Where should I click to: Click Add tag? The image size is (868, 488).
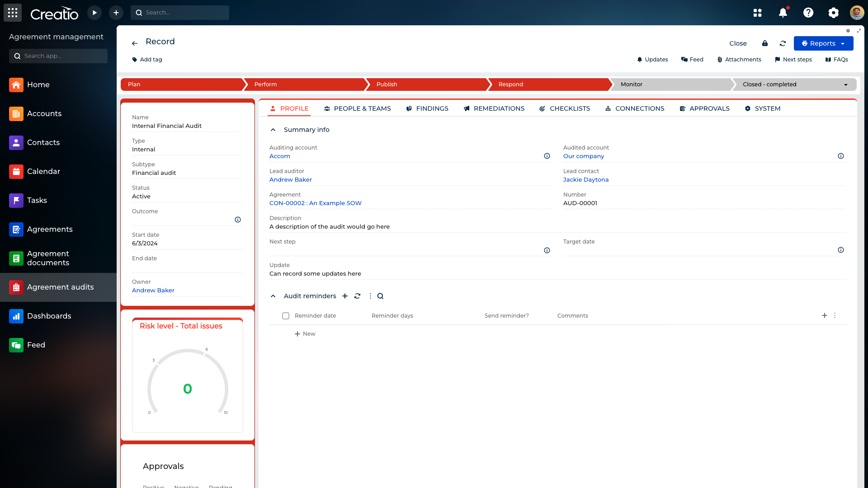[x=147, y=60]
